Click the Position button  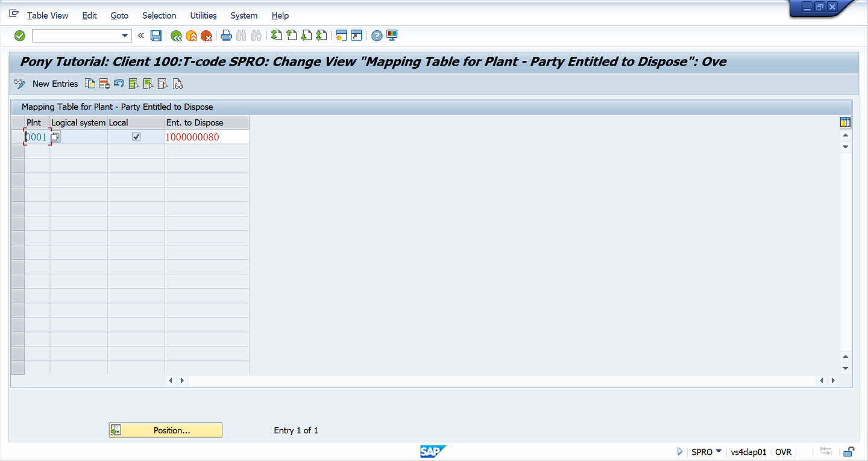point(165,430)
